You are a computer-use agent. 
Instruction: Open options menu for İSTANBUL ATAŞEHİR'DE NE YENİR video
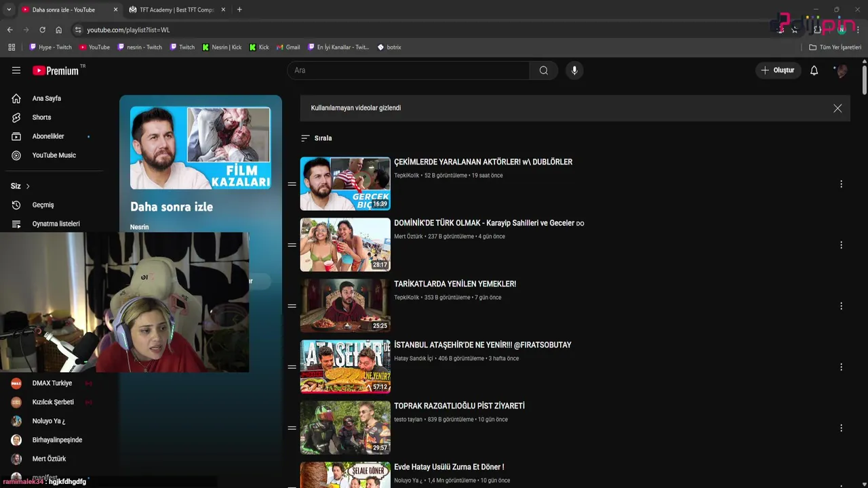pos(841,367)
